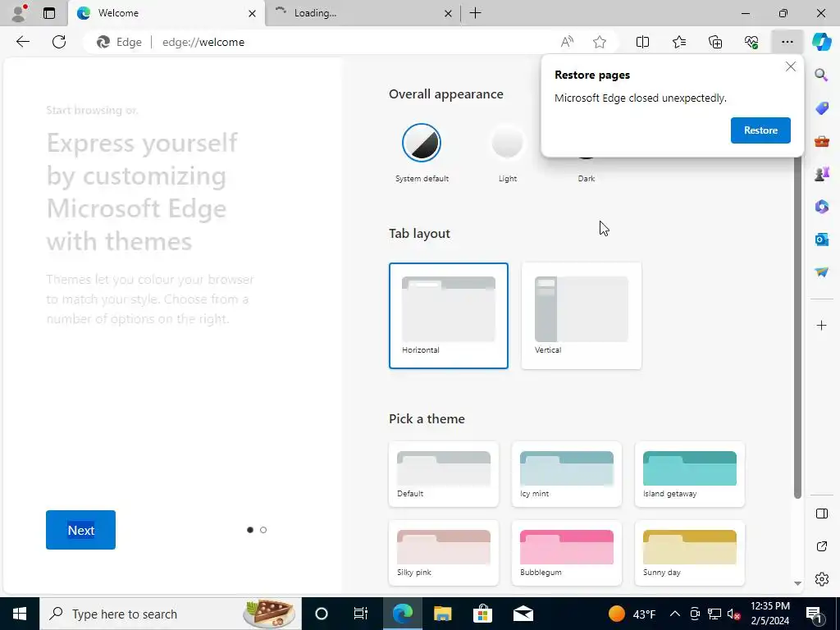Toggle sidebar visibility panel icon
Viewport: 840px width, 630px height.
(x=821, y=514)
